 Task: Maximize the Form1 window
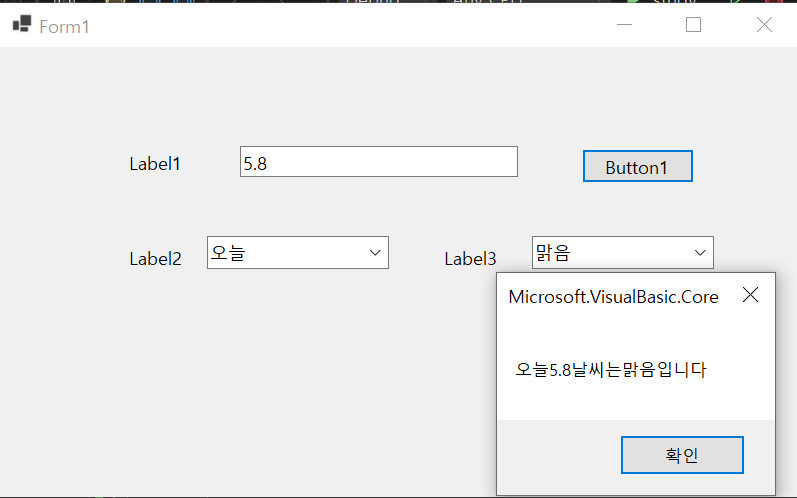693,24
